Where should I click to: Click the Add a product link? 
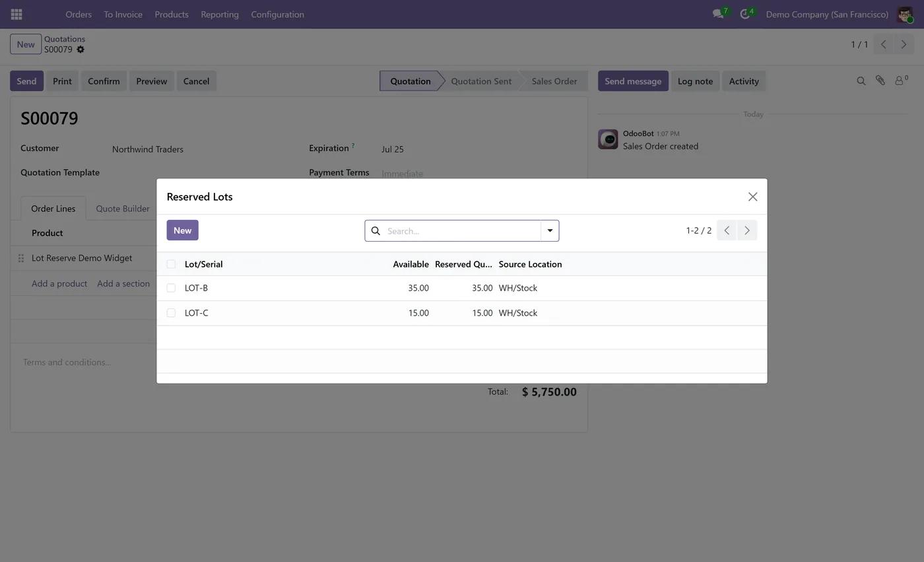(59, 283)
